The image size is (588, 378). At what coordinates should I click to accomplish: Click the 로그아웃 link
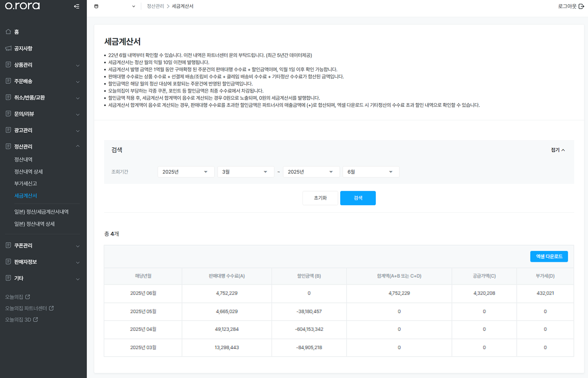(x=567, y=6)
